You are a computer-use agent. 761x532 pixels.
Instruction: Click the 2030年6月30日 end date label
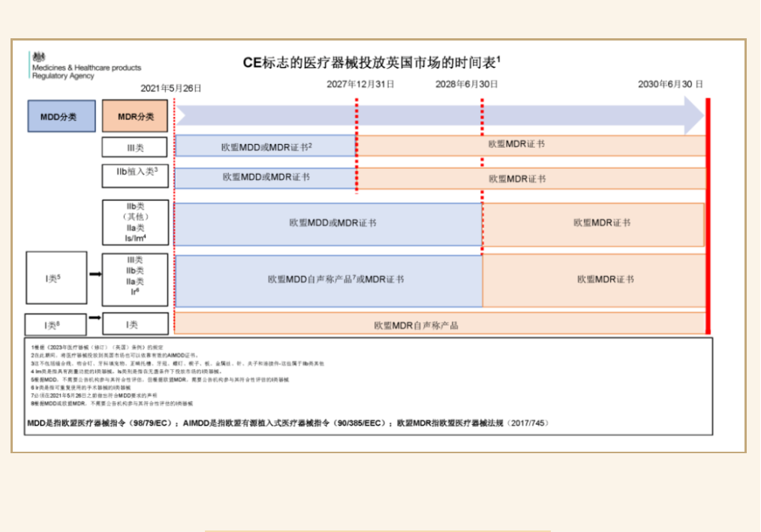click(x=670, y=84)
